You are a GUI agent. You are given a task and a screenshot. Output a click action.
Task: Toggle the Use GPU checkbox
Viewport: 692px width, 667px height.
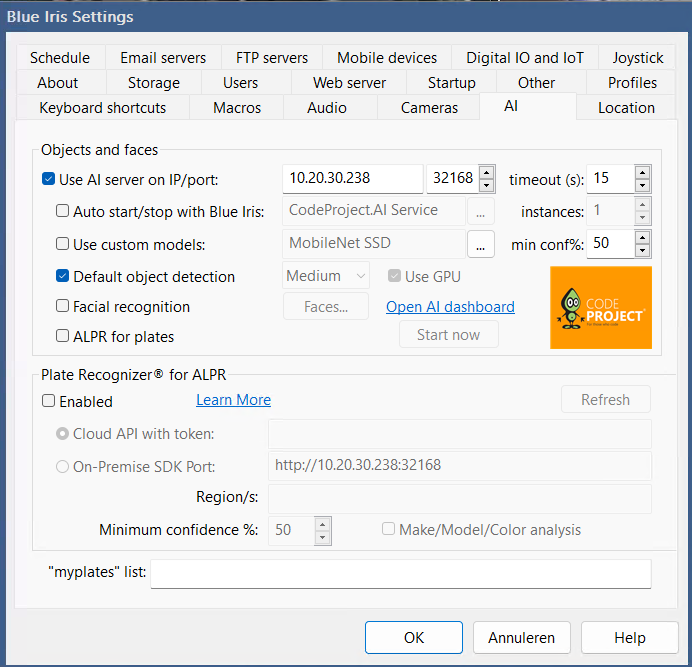(x=394, y=276)
